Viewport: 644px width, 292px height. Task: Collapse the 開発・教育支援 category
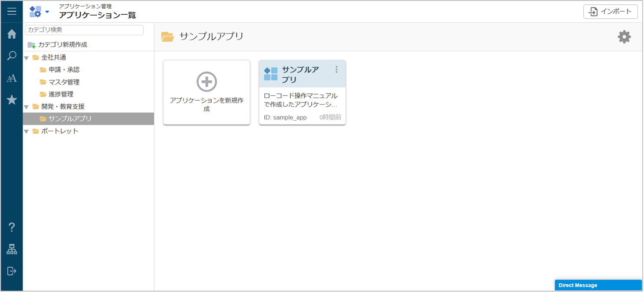pos(26,107)
